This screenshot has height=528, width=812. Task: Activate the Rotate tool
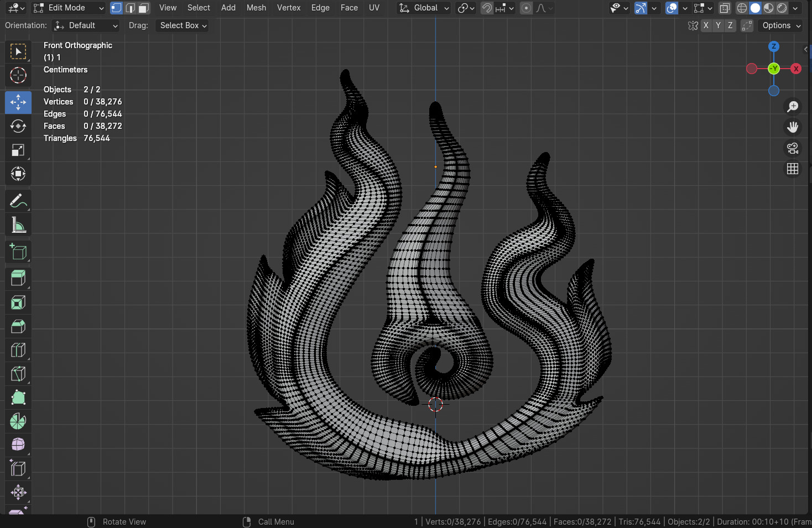pyautogui.click(x=18, y=126)
